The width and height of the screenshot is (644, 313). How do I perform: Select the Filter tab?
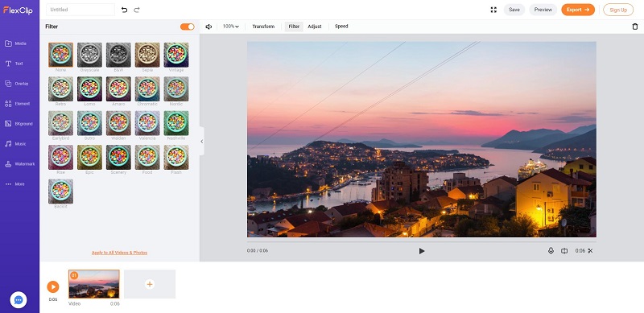pos(294,27)
